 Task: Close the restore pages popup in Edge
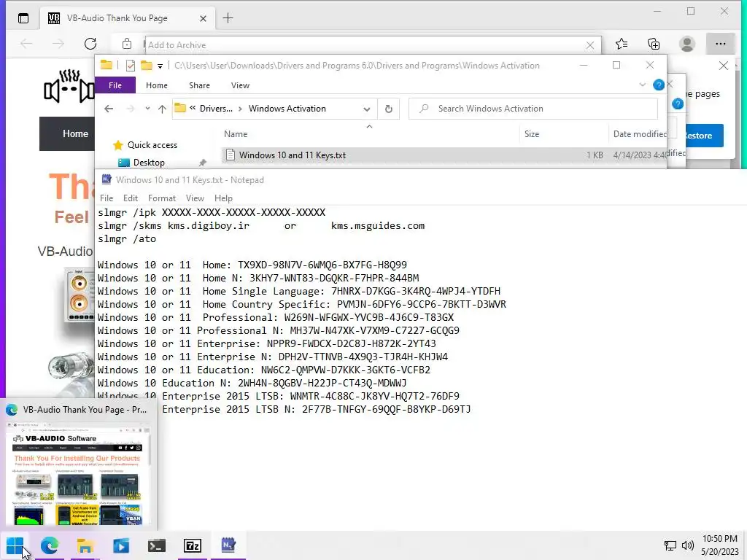(723, 66)
